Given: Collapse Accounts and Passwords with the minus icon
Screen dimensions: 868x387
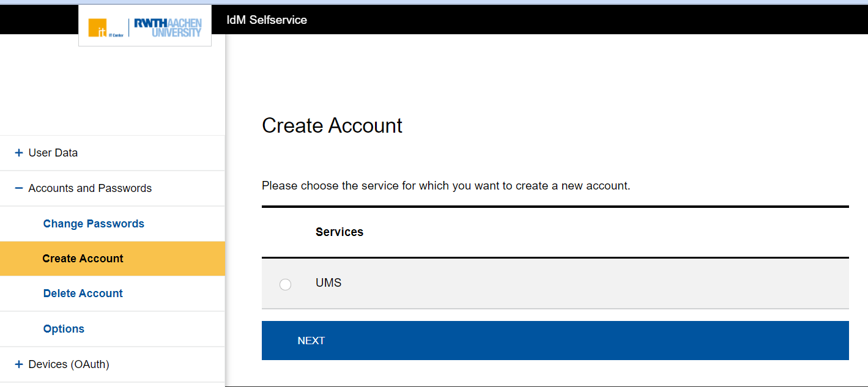Looking at the screenshot, I should 19,188.
